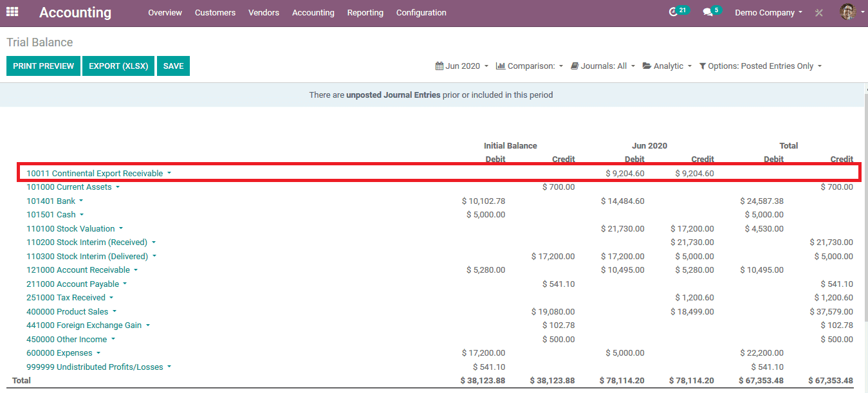Open conversations chat icon with 5 badge
The image size is (868, 393).
click(x=712, y=12)
